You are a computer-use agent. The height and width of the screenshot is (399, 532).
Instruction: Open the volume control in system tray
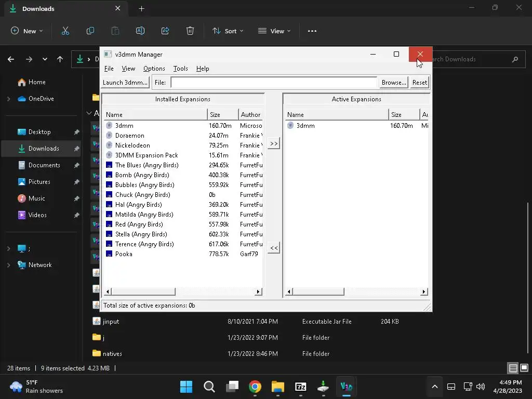(x=481, y=387)
